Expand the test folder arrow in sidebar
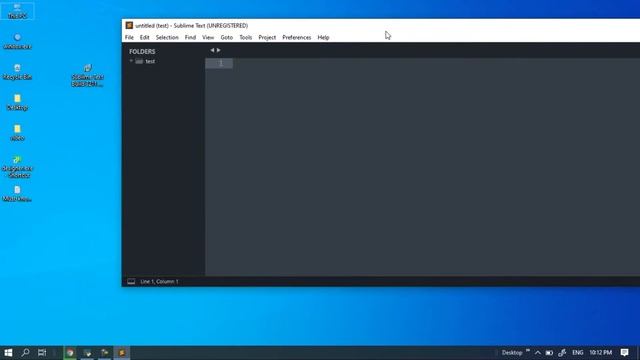Viewport: 640px width, 360px height. click(x=131, y=61)
